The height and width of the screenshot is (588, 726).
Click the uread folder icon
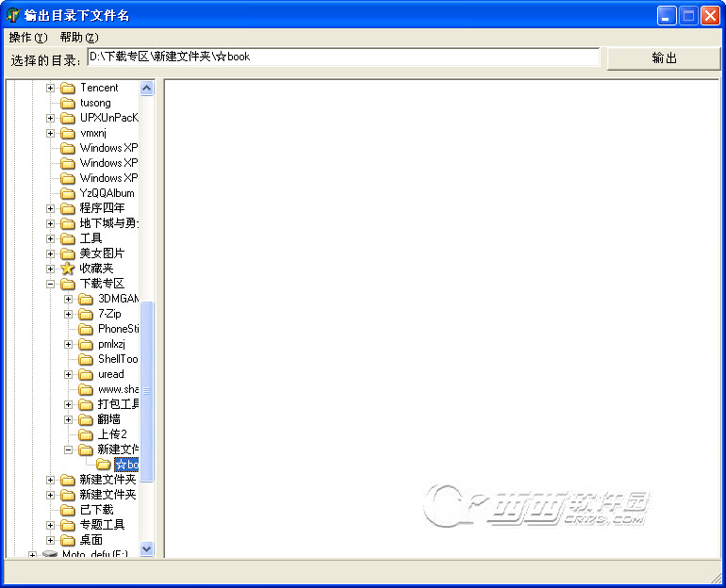86,374
